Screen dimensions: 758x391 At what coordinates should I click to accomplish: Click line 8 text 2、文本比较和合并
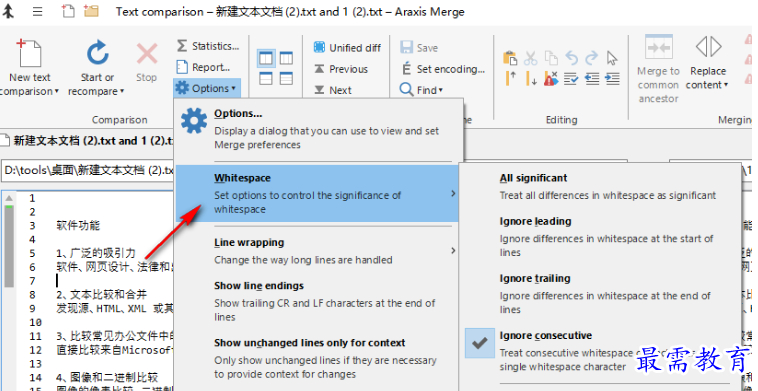pos(102,294)
